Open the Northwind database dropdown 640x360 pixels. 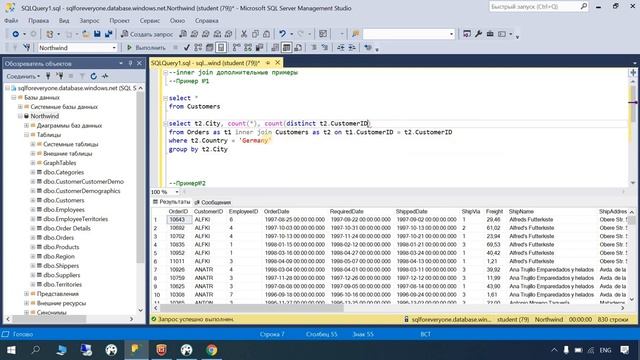tap(114, 48)
